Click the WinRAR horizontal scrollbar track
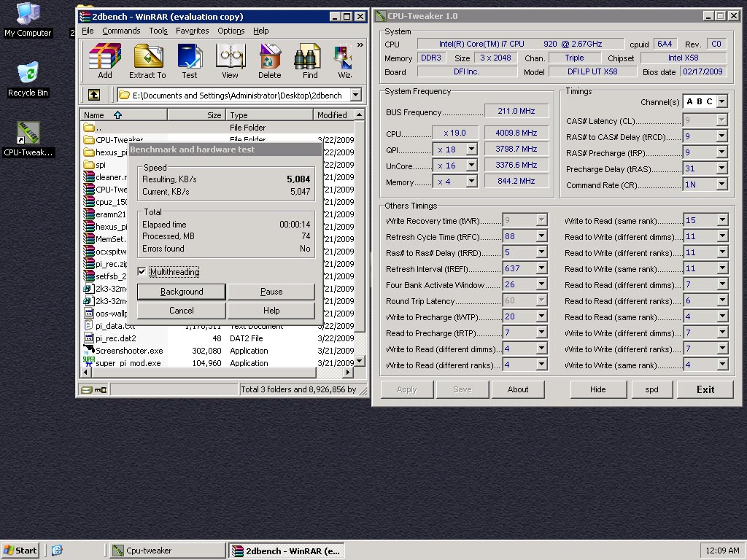 pos(215,373)
